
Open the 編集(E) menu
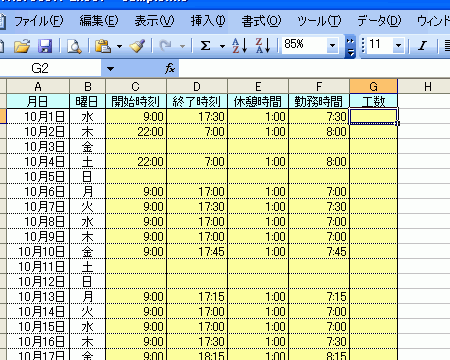pyautogui.click(x=99, y=21)
